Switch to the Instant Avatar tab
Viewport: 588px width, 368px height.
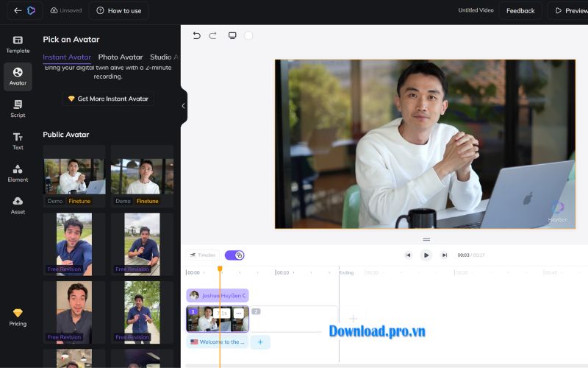tap(67, 57)
